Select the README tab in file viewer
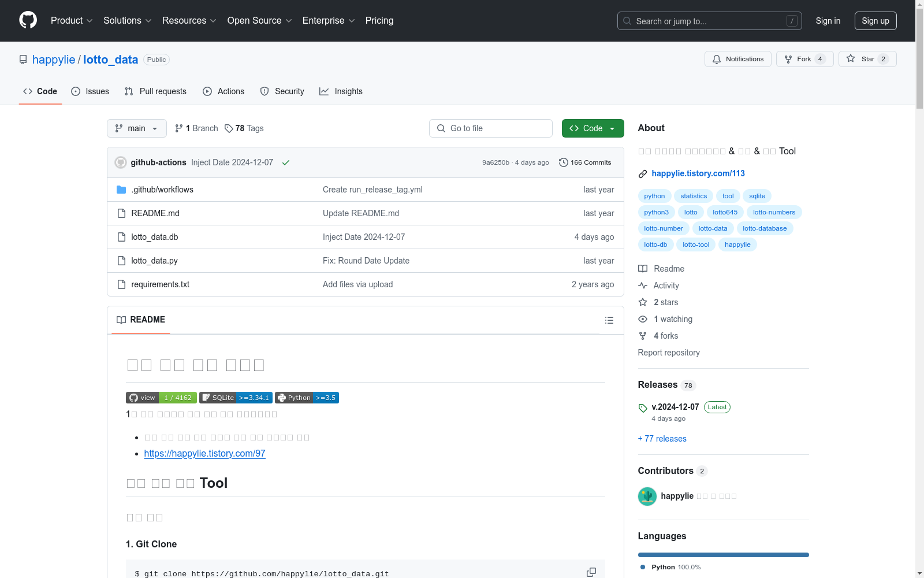924x578 pixels. (x=141, y=320)
